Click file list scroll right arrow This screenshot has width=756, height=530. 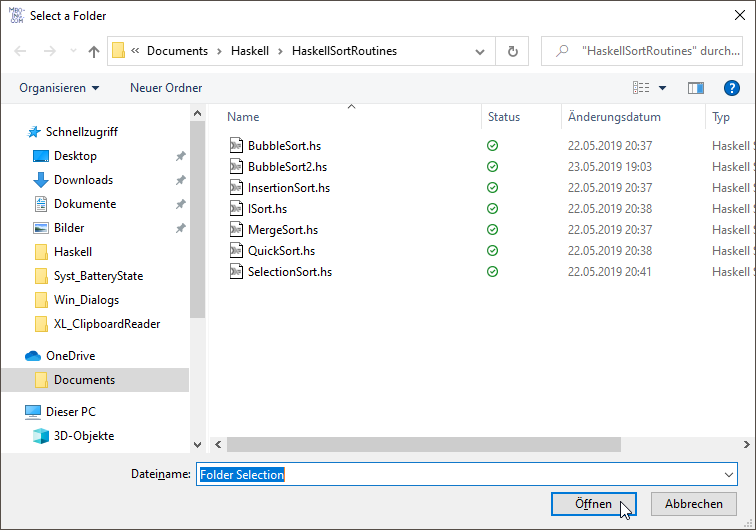[x=746, y=445]
